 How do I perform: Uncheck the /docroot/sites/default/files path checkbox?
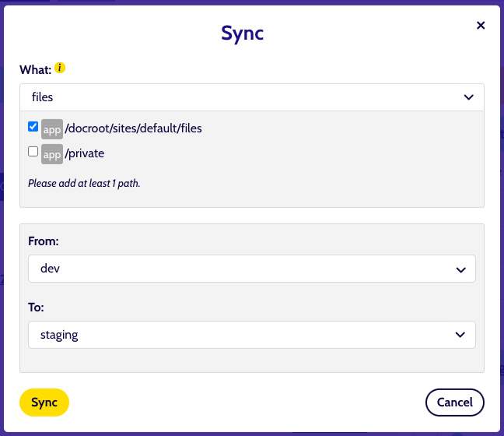click(x=33, y=126)
